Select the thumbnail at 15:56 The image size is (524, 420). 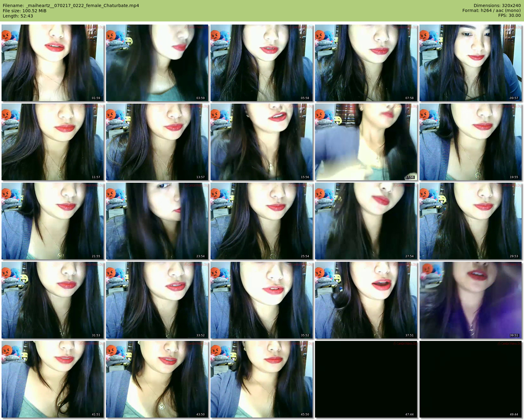261,142
